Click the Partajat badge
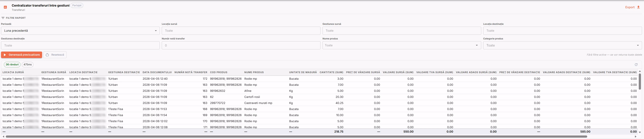Viewport: 644px width, 139px height. point(77,5)
